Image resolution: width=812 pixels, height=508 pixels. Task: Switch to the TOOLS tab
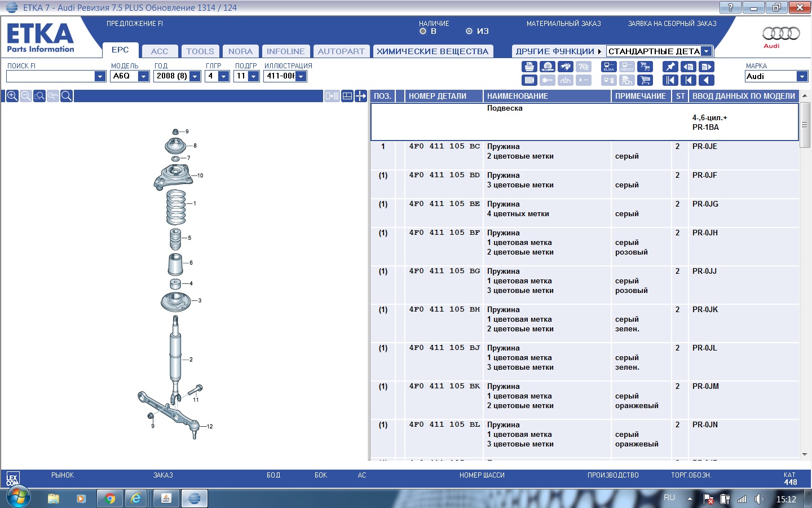coord(200,51)
